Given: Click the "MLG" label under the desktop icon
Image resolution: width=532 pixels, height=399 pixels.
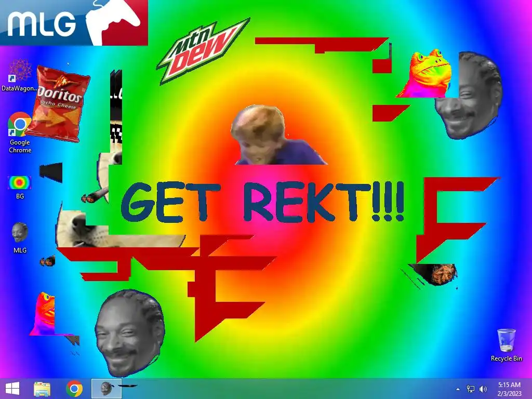Looking at the screenshot, I should (20, 250).
